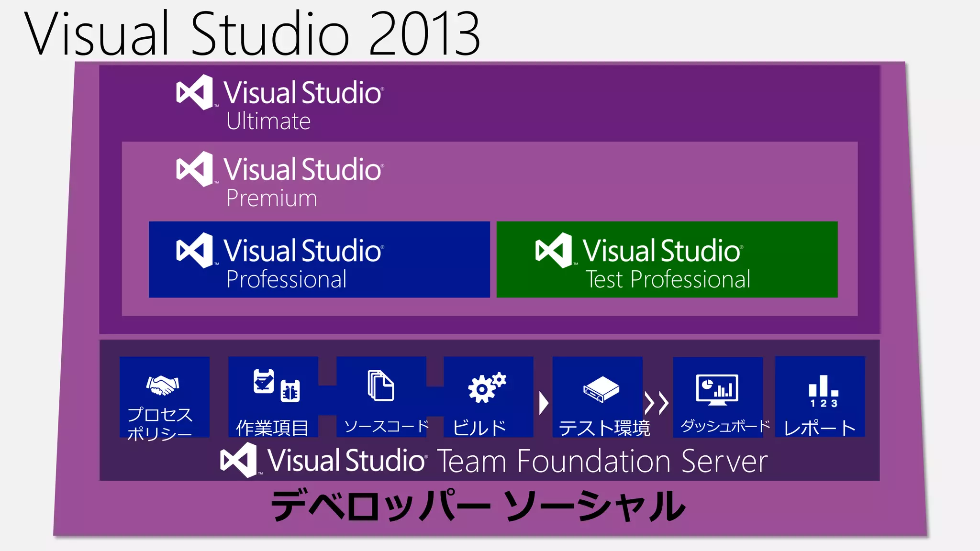The width and height of the screenshot is (980, 551).
Task: Click the double chevron after テスト環境 tile
Action: 657,403
